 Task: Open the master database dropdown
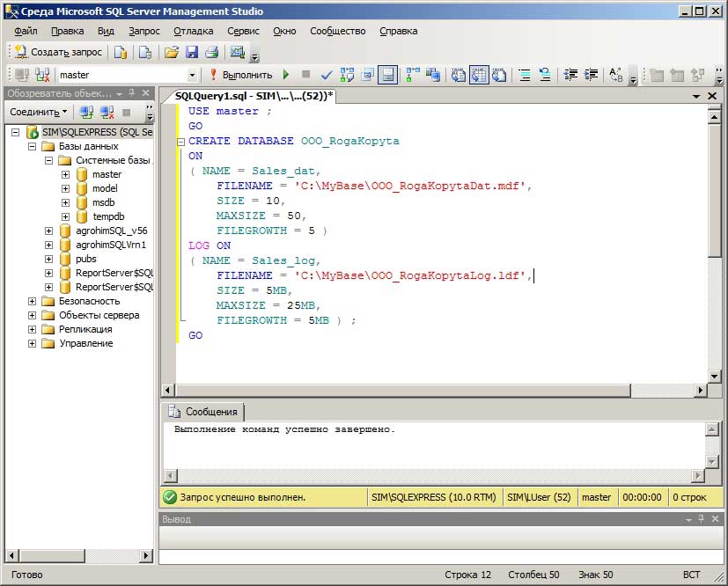point(192,76)
